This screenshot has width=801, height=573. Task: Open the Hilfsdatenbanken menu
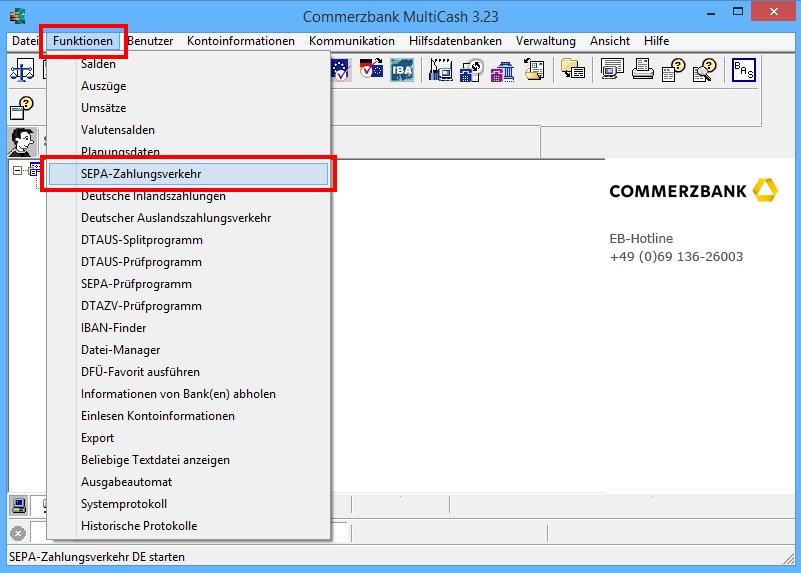coord(455,41)
